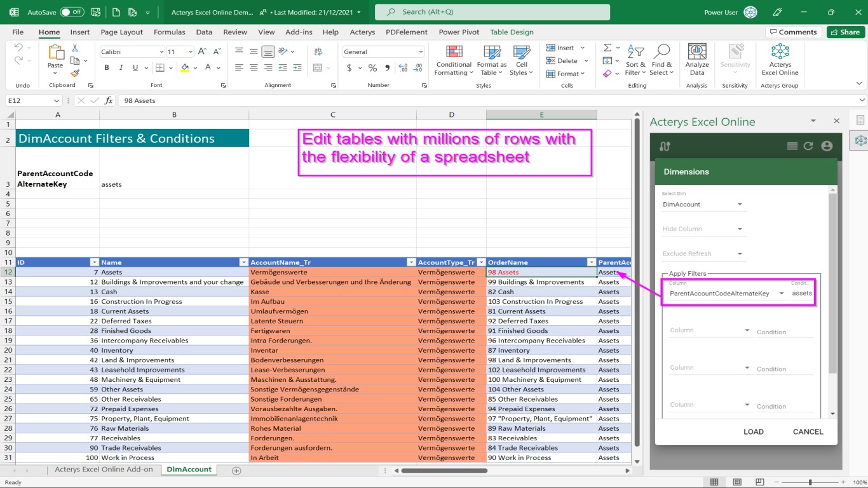868x488 pixels.
Task: Add a new sheet with the plus icon
Action: (236, 470)
